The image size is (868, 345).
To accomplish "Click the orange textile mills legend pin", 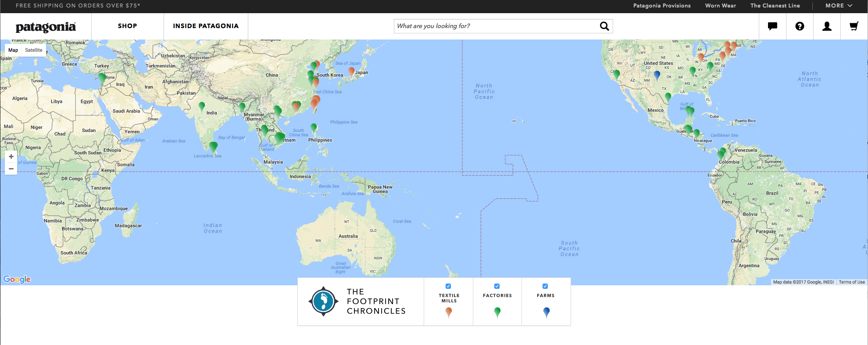I will click(x=449, y=312).
